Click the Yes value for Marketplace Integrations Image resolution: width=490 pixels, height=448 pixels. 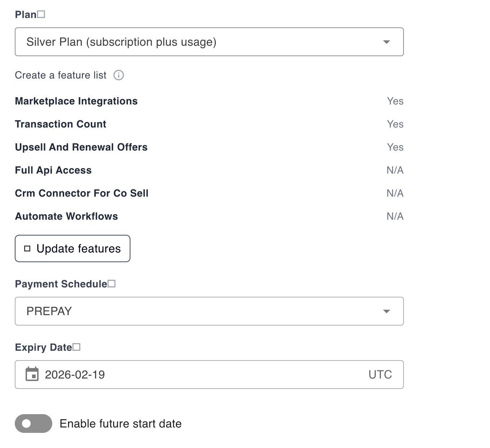pos(395,101)
